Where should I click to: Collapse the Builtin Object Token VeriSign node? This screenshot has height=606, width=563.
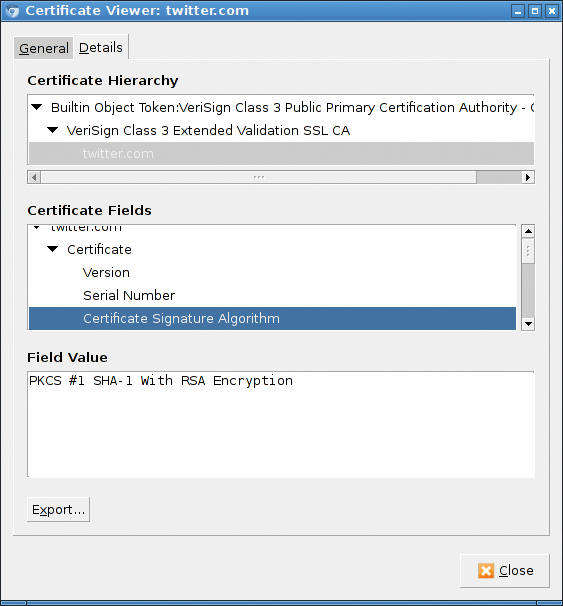(37, 107)
